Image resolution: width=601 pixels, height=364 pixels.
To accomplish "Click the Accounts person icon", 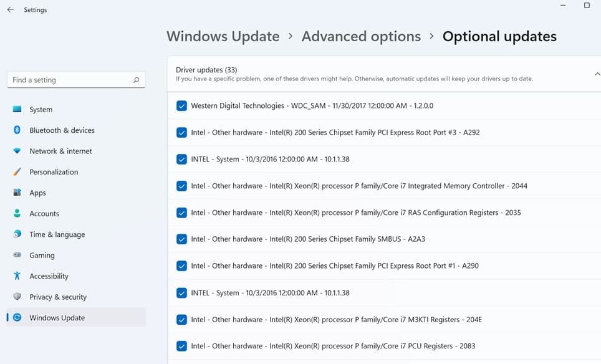I will 17,214.
